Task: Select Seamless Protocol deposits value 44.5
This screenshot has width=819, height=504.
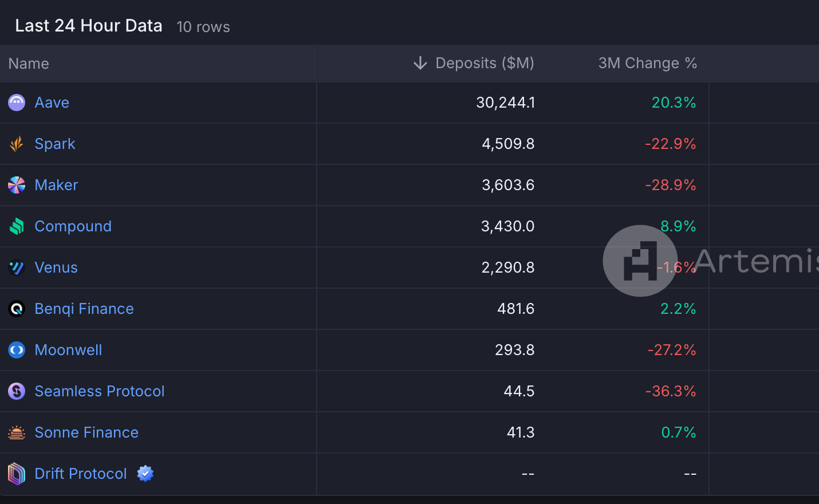Action: [519, 391]
